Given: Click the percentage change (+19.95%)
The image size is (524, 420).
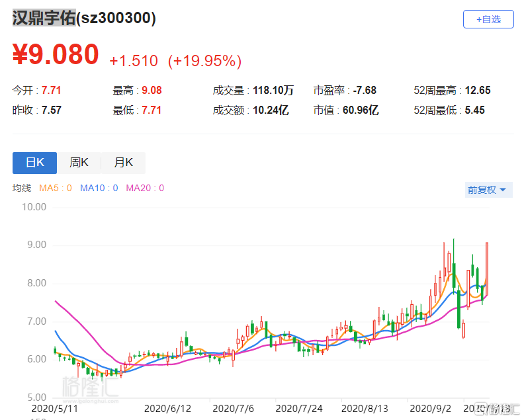Looking at the screenshot, I should (x=204, y=61).
